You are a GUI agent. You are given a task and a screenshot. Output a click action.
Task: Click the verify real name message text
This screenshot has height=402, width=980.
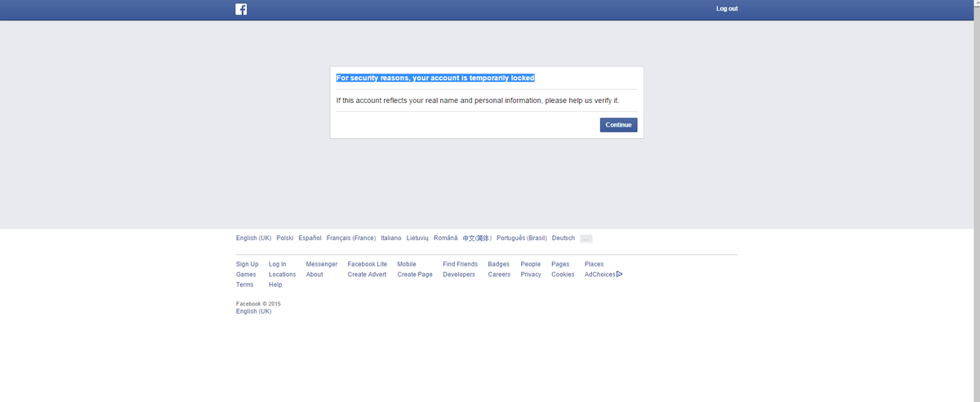[x=478, y=100]
